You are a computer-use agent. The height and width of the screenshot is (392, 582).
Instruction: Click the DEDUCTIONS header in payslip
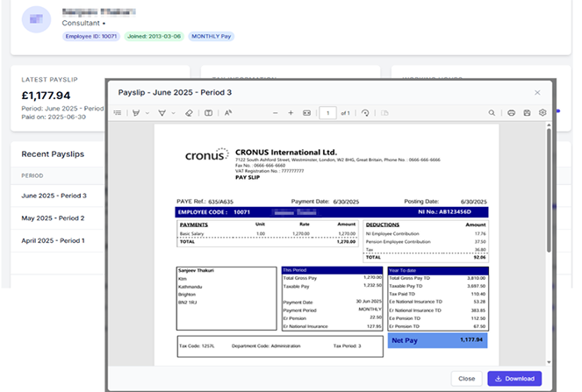coord(383,225)
